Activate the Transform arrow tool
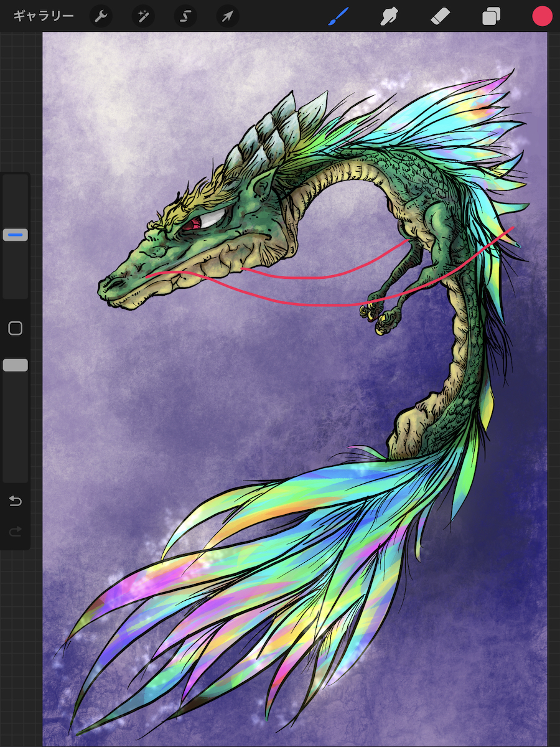Image resolution: width=560 pixels, height=747 pixels. click(x=228, y=16)
